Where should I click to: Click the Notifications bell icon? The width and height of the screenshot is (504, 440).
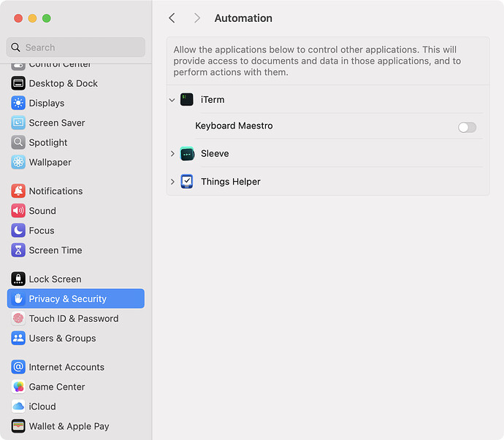pos(18,191)
